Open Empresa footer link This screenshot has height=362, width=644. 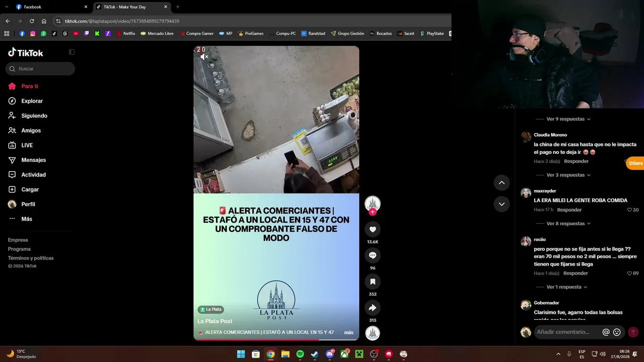point(18,240)
